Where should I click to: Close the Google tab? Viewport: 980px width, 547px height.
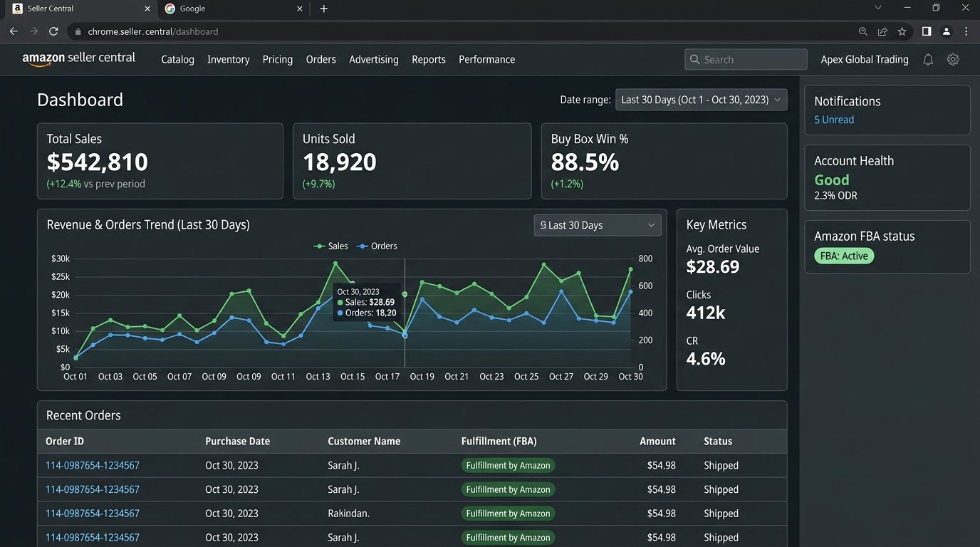tap(300, 9)
